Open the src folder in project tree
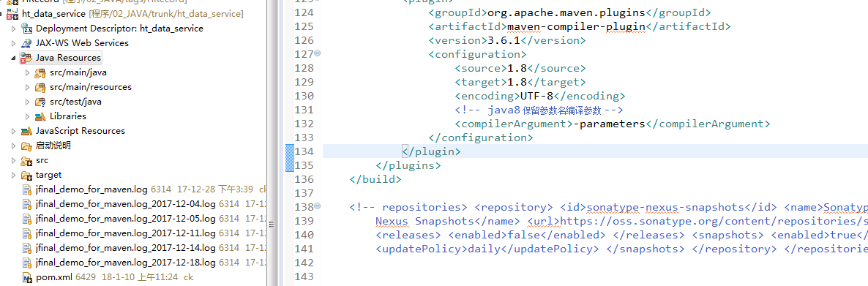Image resolution: width=868 pixels, height=286 pixels. (x=42, y=160)
